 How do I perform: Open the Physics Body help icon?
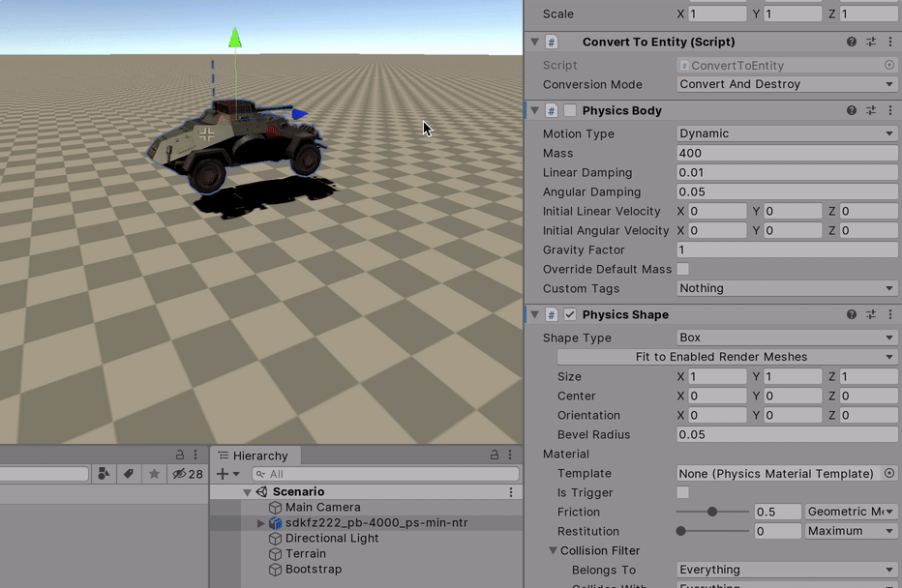tap(851, 110)
